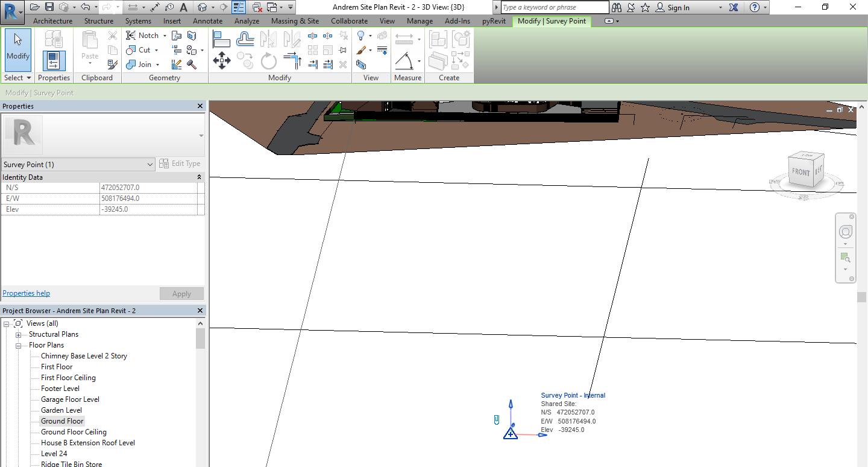Toggle the Properties palette button in ribbon
868x467 pixels.
(54, 62)
